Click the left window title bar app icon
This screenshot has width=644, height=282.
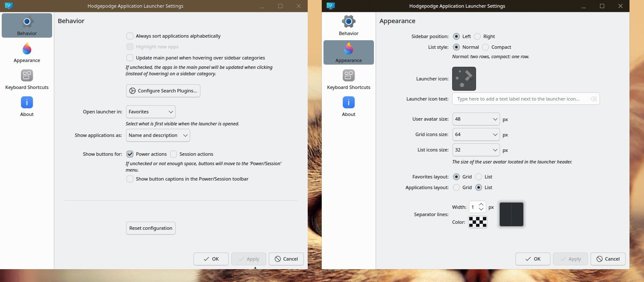[9, 6]
